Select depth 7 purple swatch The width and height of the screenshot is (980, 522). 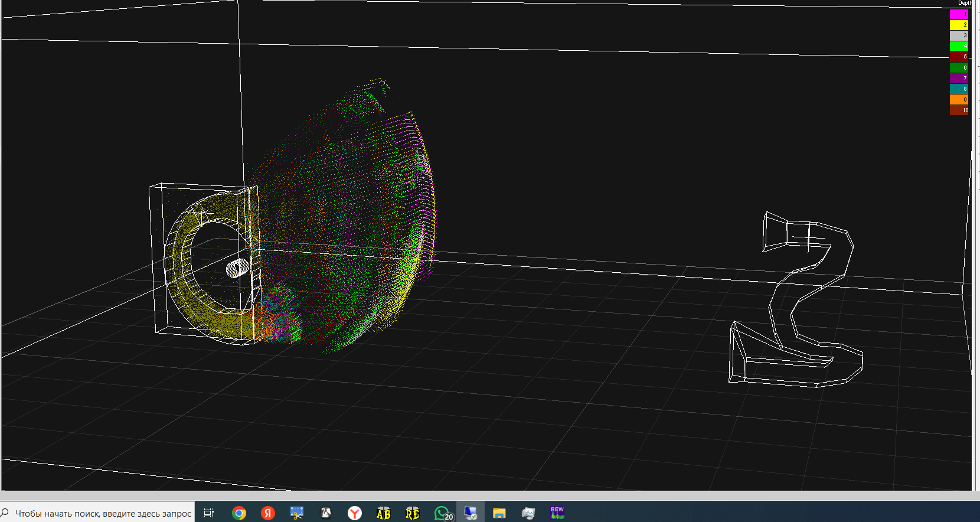[x=959, y=78]
